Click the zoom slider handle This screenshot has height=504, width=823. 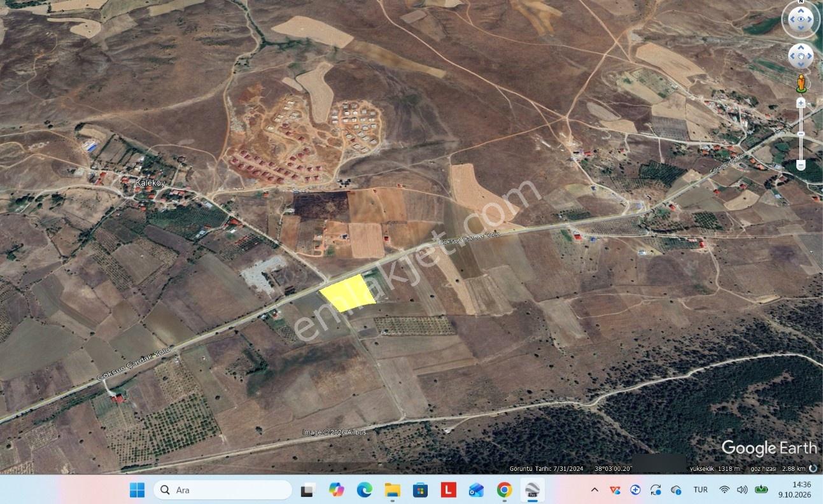(x=801, y=133)
